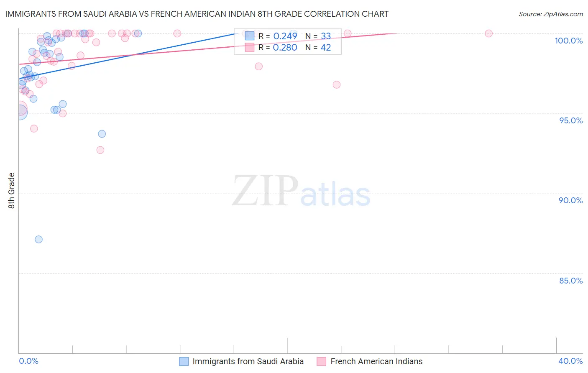Select the Immigrants from Saudi Arabia legend label
588x373 pixels.
(248, 362)
